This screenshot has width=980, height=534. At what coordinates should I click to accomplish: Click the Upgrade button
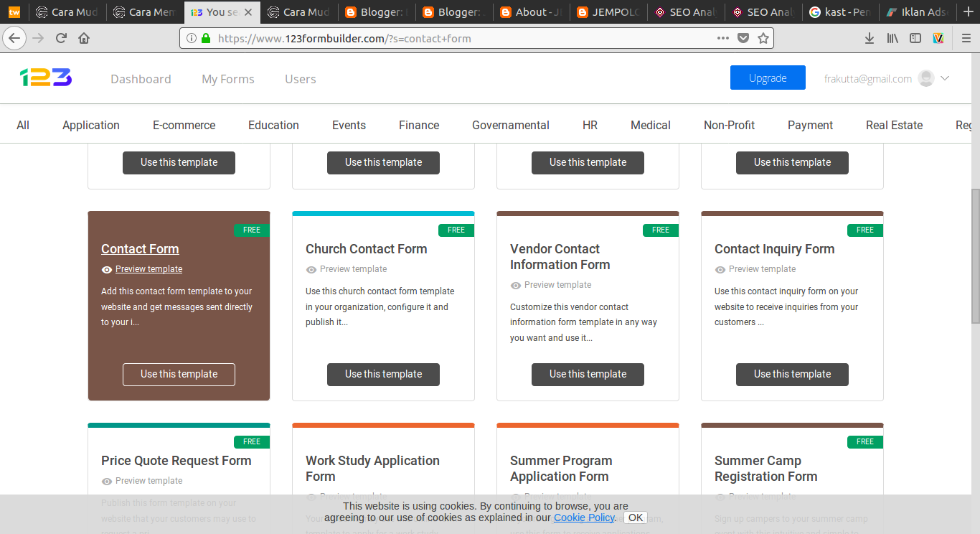[x=768, y=77]
